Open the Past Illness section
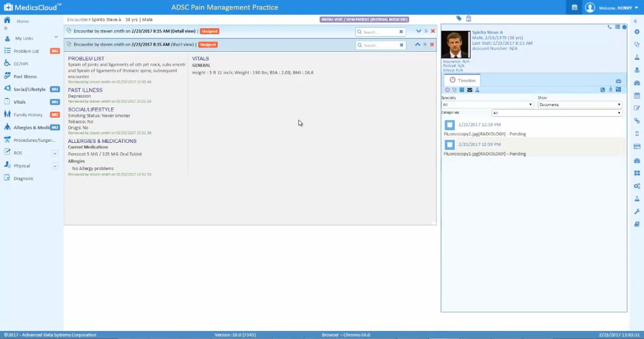The width and height of the screenshot is (644, 339). 25,76
